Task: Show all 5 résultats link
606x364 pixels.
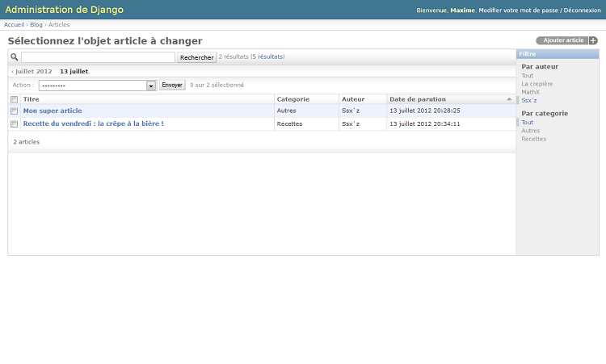Action: click(x=267, y=57)
